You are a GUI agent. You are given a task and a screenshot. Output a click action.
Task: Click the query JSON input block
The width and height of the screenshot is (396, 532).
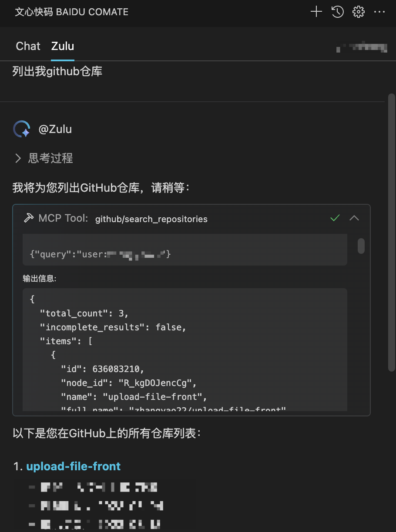click(185, 250)
